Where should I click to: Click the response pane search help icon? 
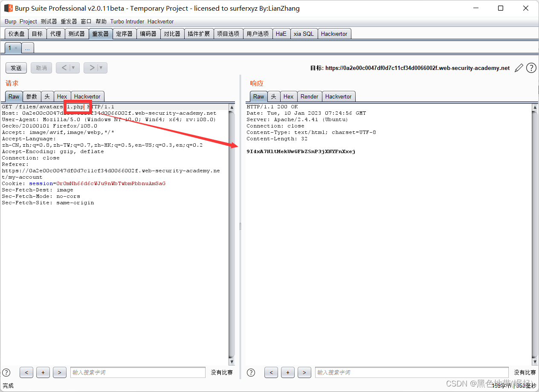pyautogui.click(x=251, y=372)
